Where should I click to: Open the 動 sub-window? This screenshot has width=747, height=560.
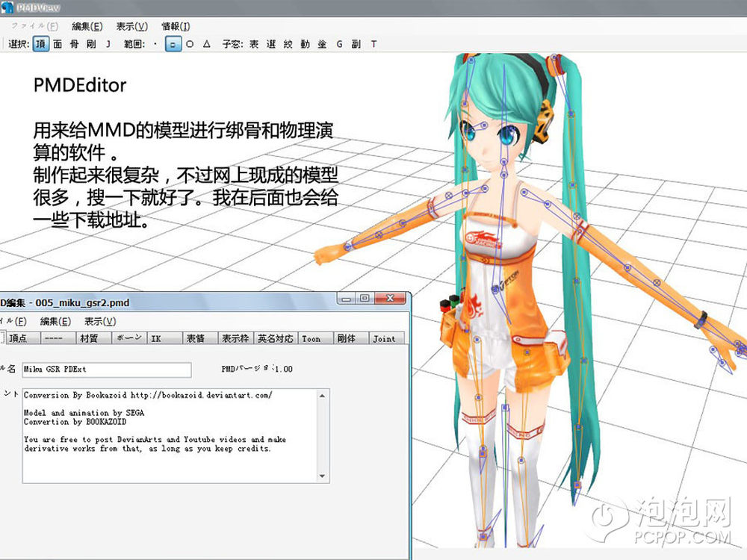pyautogui.click(x=305, y=44)
